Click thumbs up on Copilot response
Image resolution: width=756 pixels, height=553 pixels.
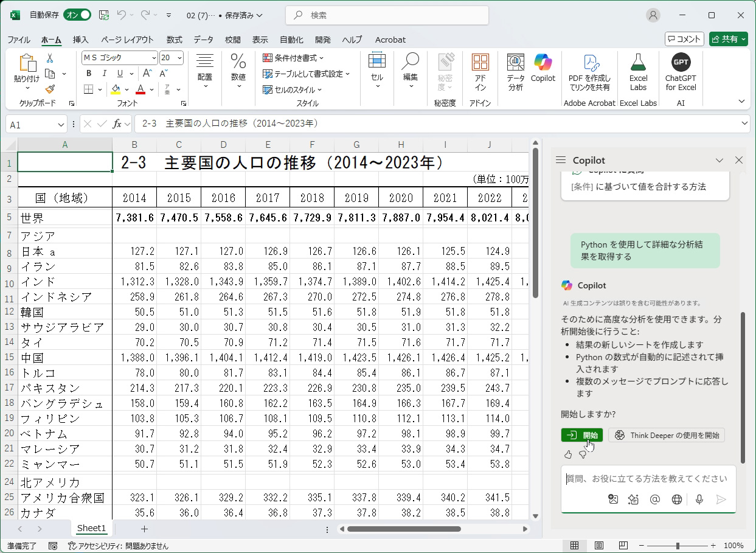[568, 454]
